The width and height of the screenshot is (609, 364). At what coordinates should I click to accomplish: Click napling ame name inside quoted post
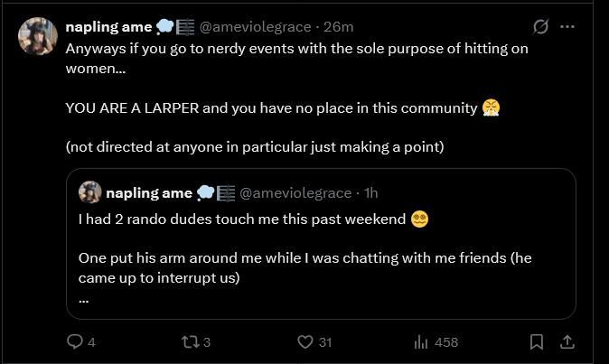click(148, 192)
